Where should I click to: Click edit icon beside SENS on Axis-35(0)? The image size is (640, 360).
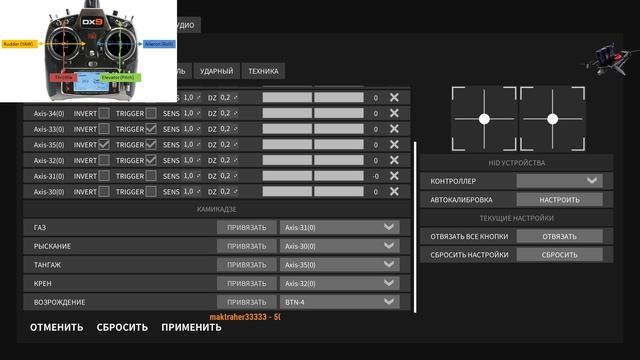click(x=198, y=144)
